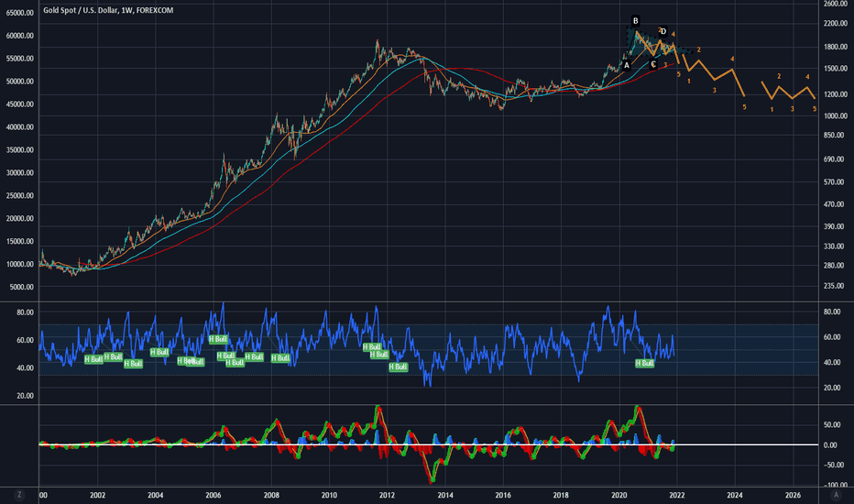The height and width of the screenshot is (504, 854).
Task: Click the 235.00 price scale label
Action: click(836, 286)
